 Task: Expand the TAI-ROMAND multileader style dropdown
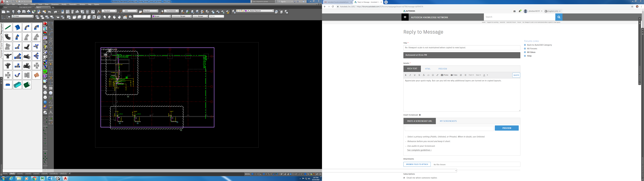172,11
